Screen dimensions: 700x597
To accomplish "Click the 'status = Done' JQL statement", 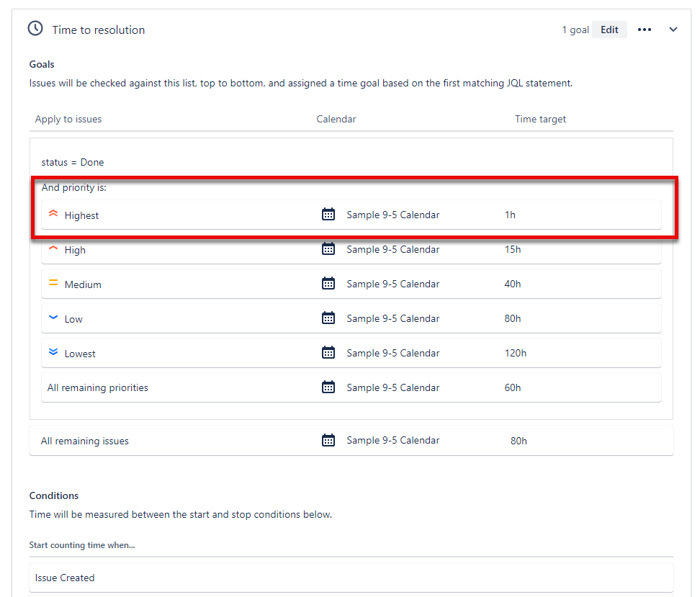I will pos(73,162).
